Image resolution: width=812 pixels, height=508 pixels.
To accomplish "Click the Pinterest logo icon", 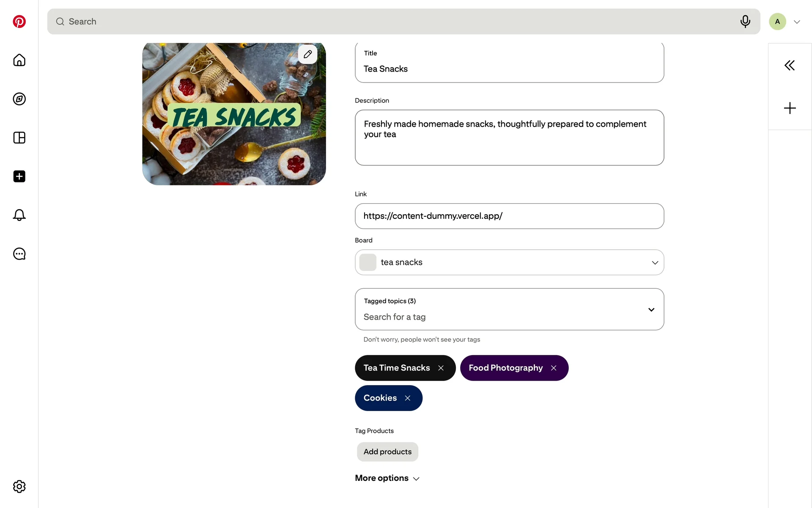I will (x=19, y=22).
